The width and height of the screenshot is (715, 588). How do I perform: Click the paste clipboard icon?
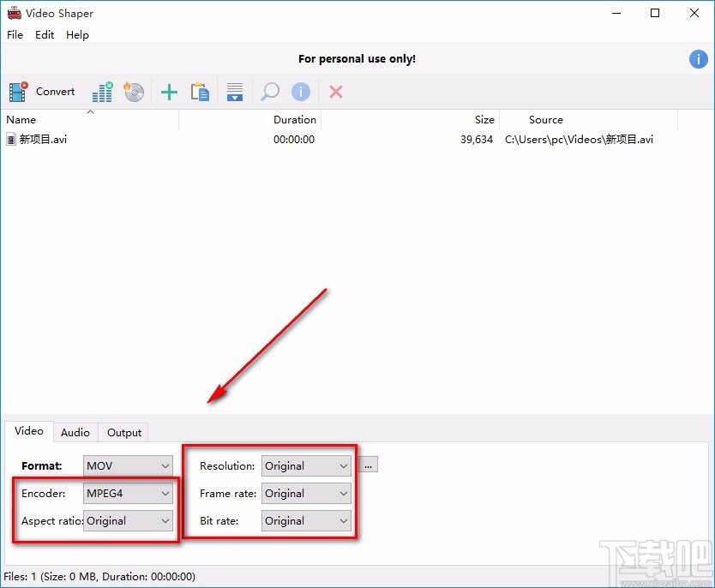point(200,92)
